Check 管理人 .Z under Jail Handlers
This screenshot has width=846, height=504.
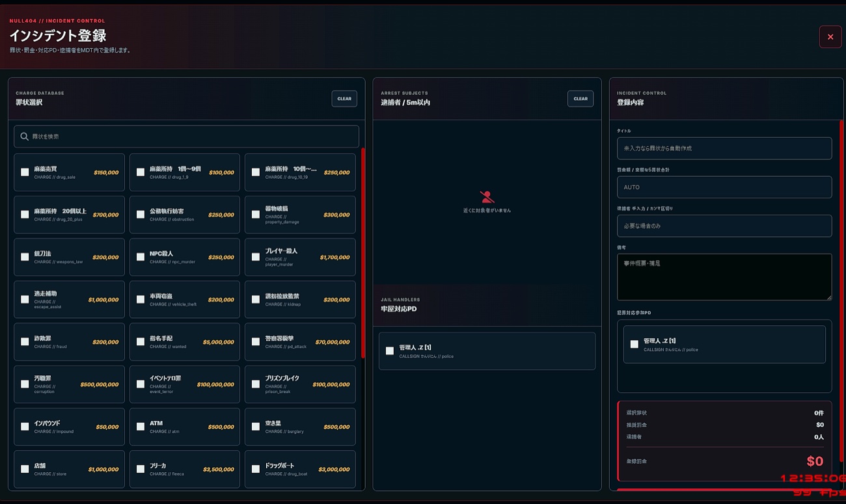tap(390, 351)
